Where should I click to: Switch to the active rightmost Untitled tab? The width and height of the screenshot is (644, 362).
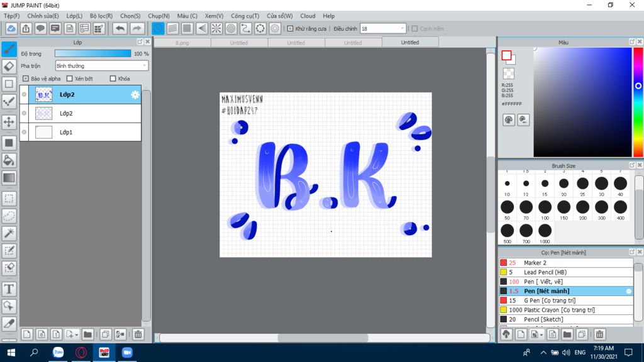410,42
